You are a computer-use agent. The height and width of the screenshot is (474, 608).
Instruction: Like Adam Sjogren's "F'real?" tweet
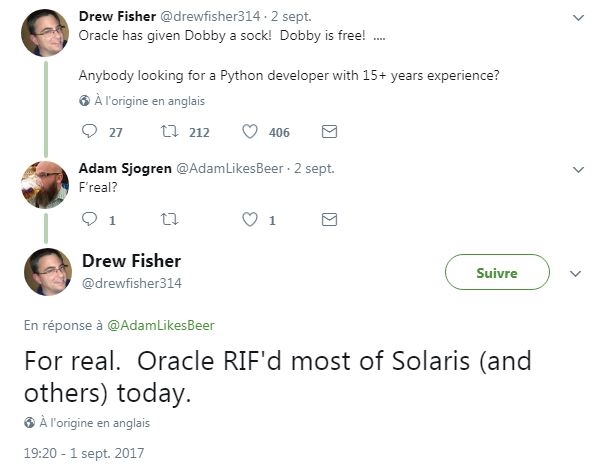coord(251,220)
